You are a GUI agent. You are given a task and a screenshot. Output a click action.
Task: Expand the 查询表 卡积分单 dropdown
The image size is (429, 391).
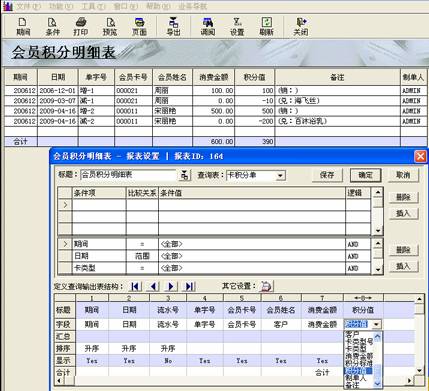click(x=281, y=175)
